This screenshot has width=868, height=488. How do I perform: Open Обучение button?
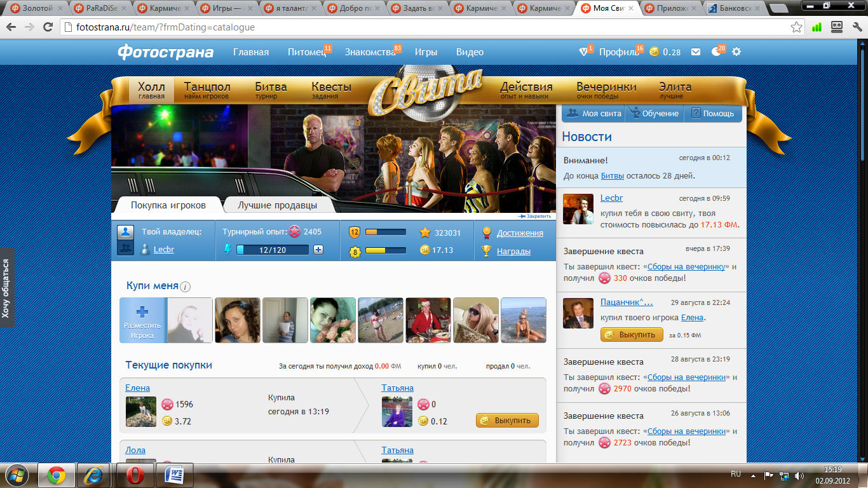(x=654, y=113)
